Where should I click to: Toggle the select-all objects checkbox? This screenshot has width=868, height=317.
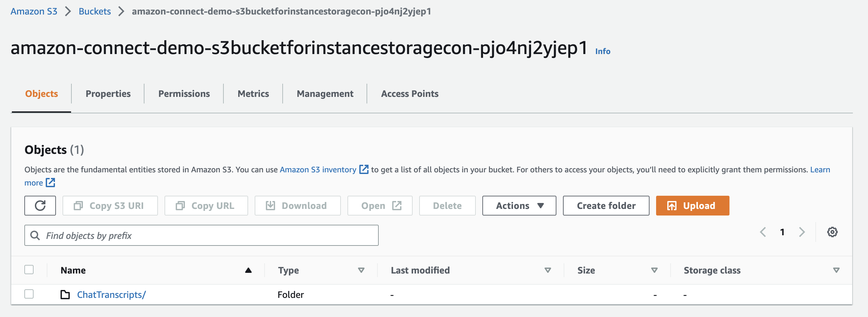point(29,270)
